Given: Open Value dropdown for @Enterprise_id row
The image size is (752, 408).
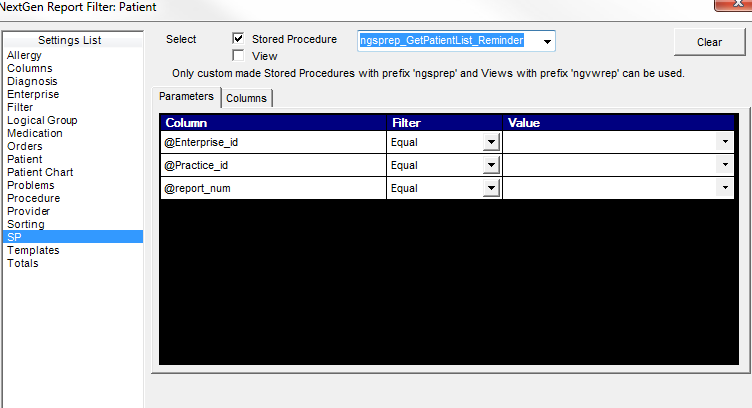Looking at the screenshot, I should pyautogui.click(x=725, y=142).
